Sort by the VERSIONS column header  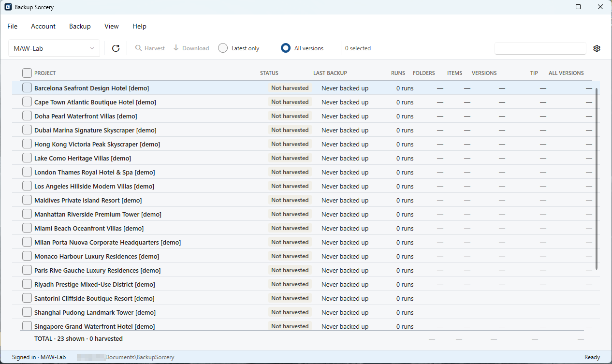[x=484, y=73]
